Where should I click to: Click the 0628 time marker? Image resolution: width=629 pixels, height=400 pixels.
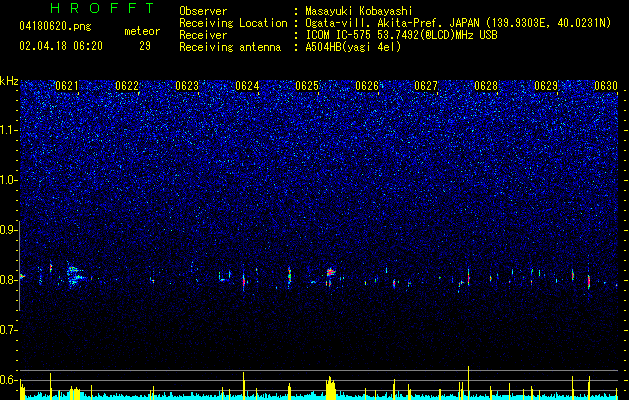(x=486, y=86)
